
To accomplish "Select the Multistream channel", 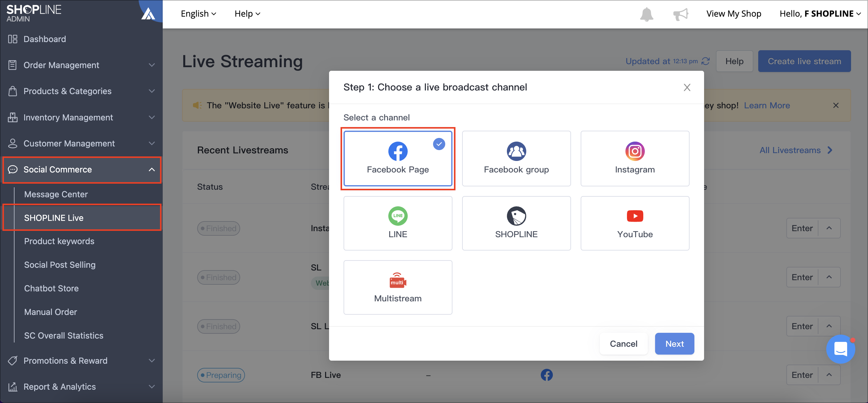I will pyautogui.click(x=398, y=287).
